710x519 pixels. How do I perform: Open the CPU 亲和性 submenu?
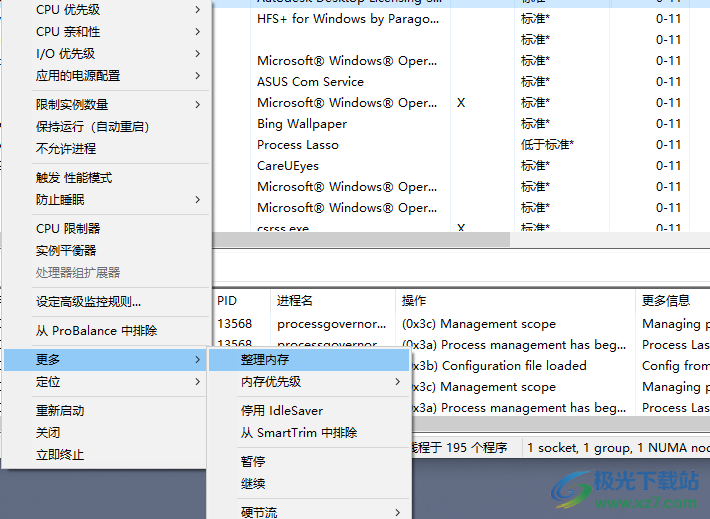pos(107,32)
